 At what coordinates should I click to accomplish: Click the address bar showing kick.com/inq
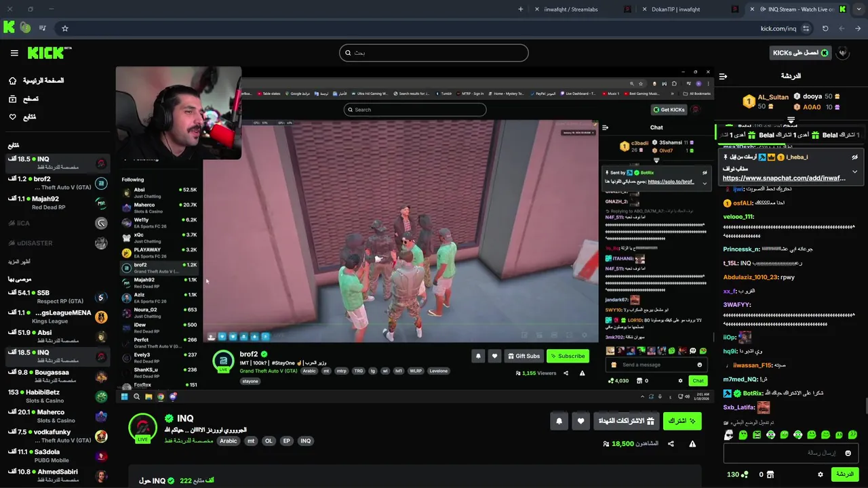[778, 28]
